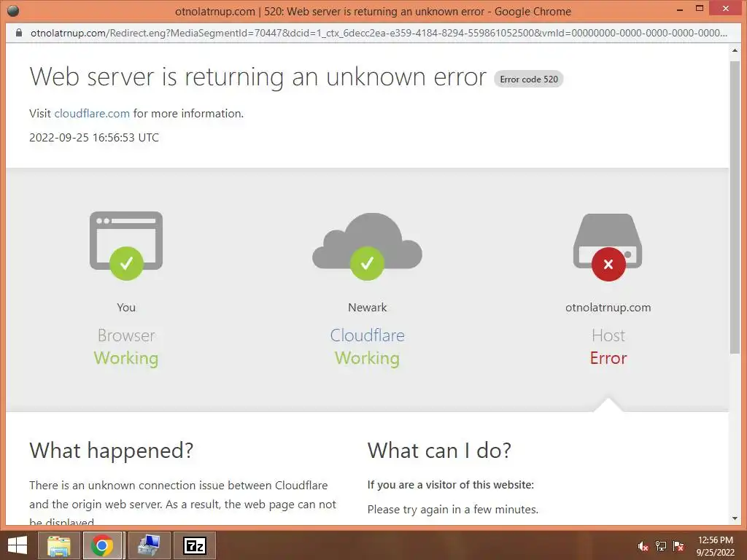Click the What happened? heading
This screenshot has height=560, width=747.
[112, 451]
